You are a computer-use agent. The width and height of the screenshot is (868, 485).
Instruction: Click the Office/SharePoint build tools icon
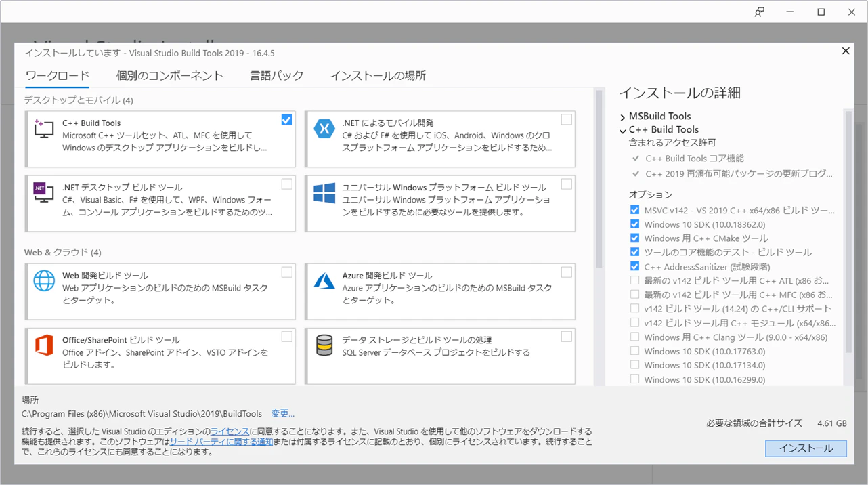(x=44, y=345)
